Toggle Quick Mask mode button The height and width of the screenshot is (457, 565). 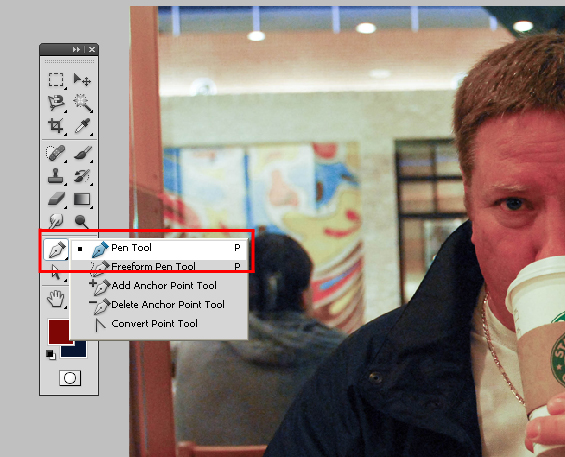click(x=70, y=378)
